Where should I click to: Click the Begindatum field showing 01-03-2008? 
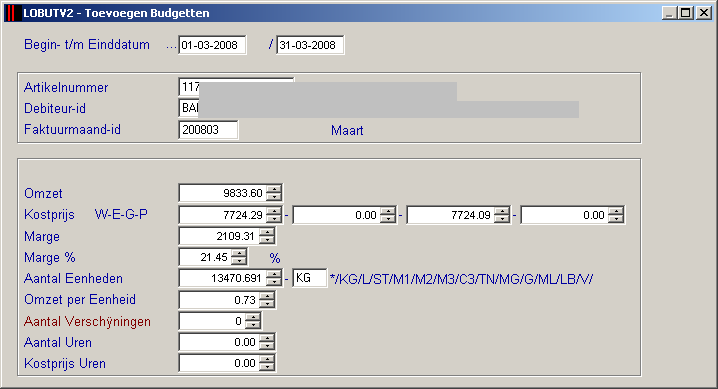[212, 45]
